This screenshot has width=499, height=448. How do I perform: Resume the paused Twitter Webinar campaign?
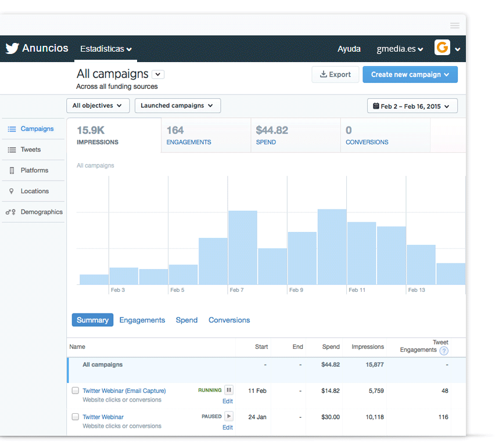point(229,416)
